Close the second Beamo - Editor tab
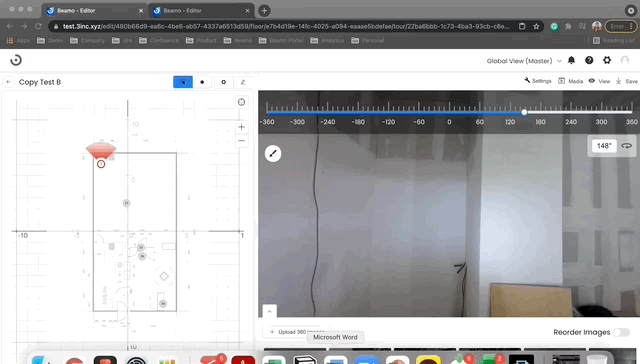640x364 pixels. tap(247, 11)
